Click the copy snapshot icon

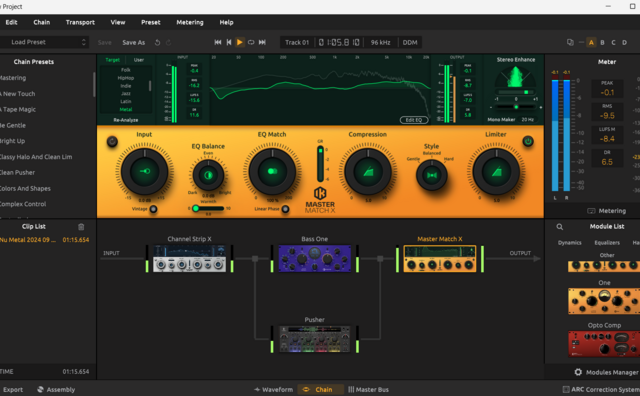tap(570, 42)
